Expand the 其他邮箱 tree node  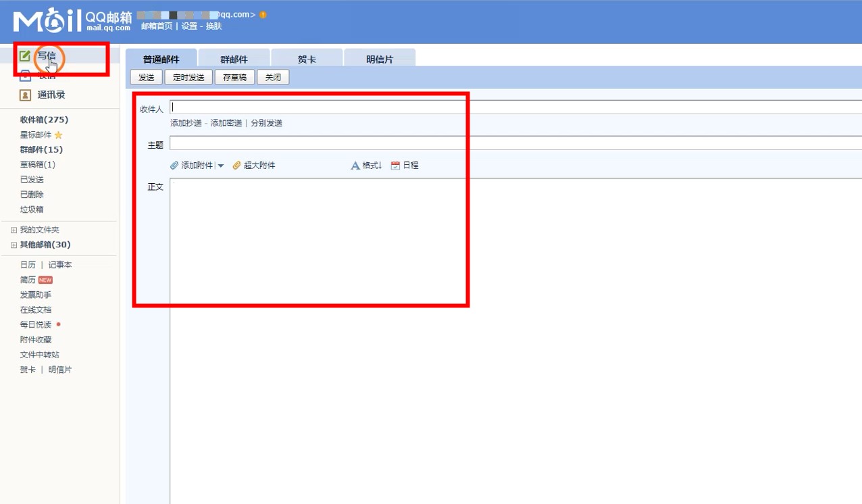point(14,245)
